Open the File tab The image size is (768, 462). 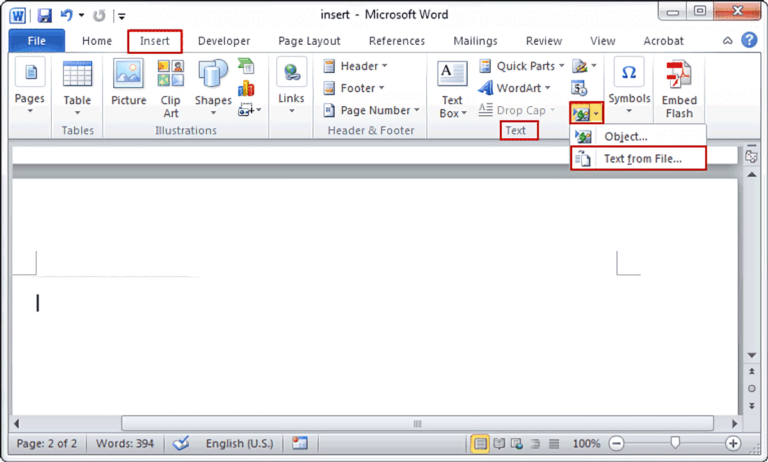pos(37,41)
